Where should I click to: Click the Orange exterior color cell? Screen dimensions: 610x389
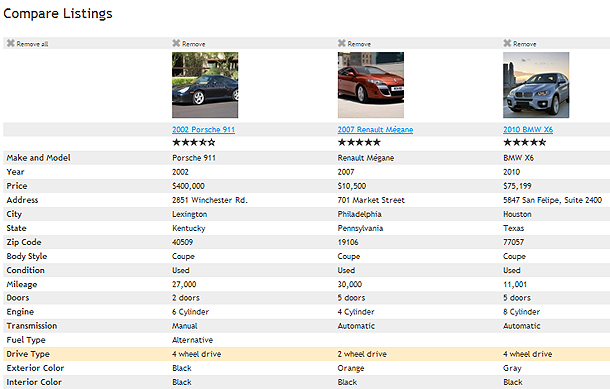(x=351, y=368)
